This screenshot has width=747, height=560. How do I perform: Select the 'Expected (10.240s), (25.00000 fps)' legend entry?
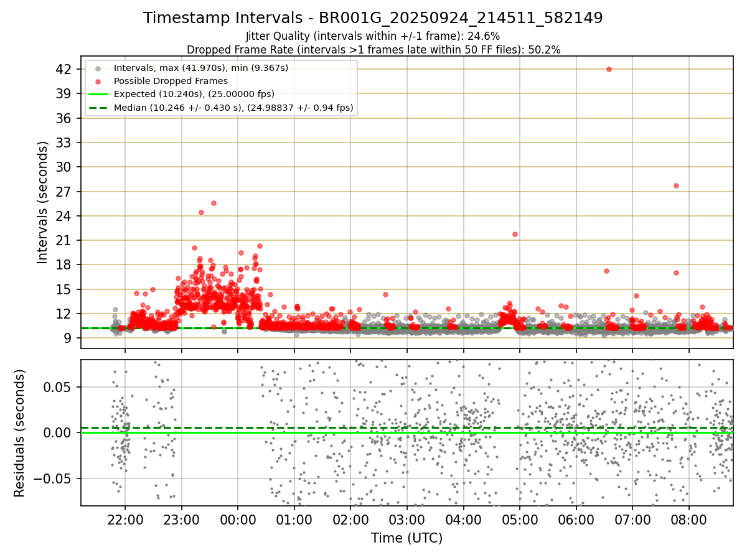pos(181,94)
